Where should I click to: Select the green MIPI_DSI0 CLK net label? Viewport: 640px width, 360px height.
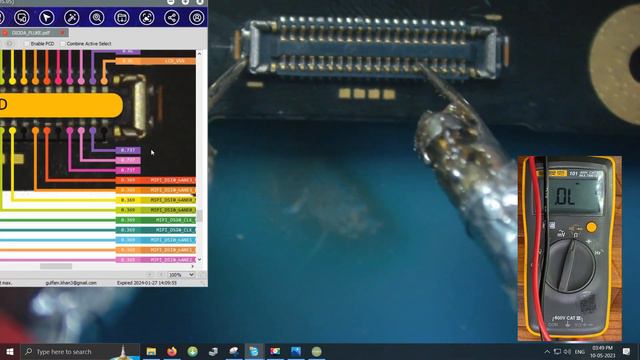click(156, 220)
